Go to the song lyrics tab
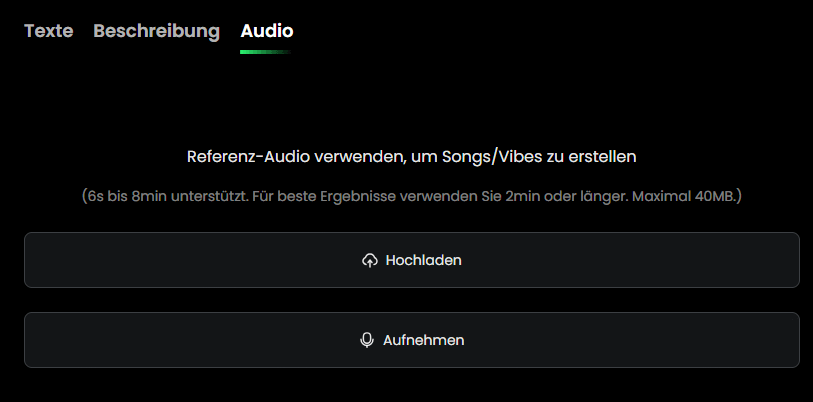The height and width of the screenshot is (402, 813). pos(48,30)
